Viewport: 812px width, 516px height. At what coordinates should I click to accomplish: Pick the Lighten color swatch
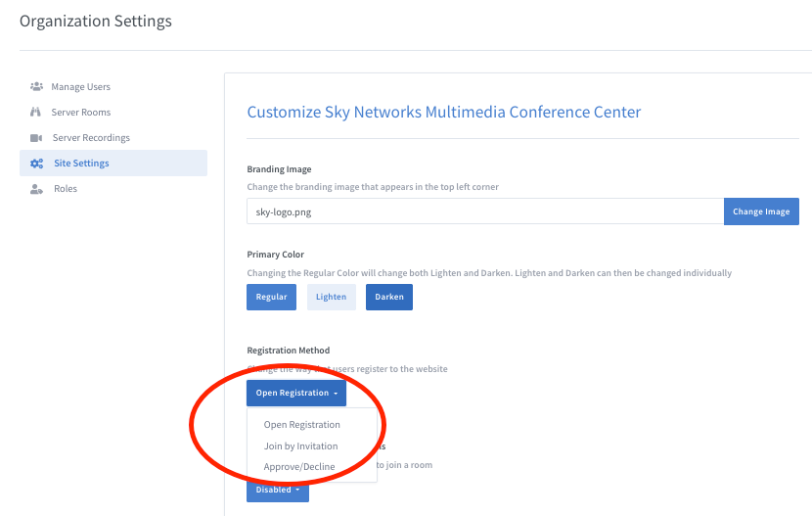point(331,297)
